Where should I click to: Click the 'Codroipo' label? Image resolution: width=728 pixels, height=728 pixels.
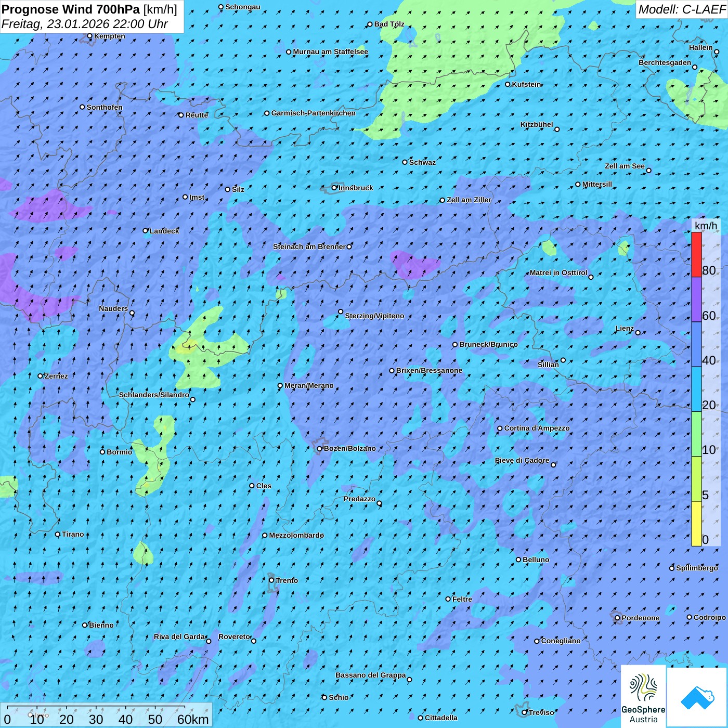[x=709, y=617]
